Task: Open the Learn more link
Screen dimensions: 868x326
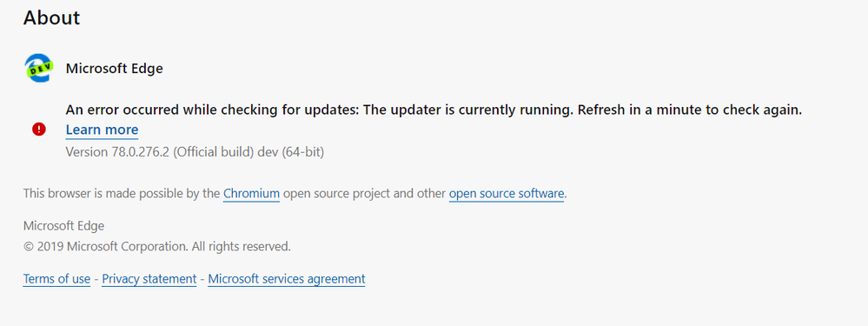Action: (x=102, y=130)
